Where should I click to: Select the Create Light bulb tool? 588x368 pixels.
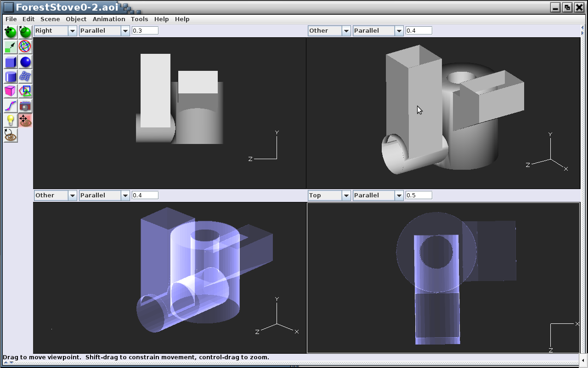11,121
